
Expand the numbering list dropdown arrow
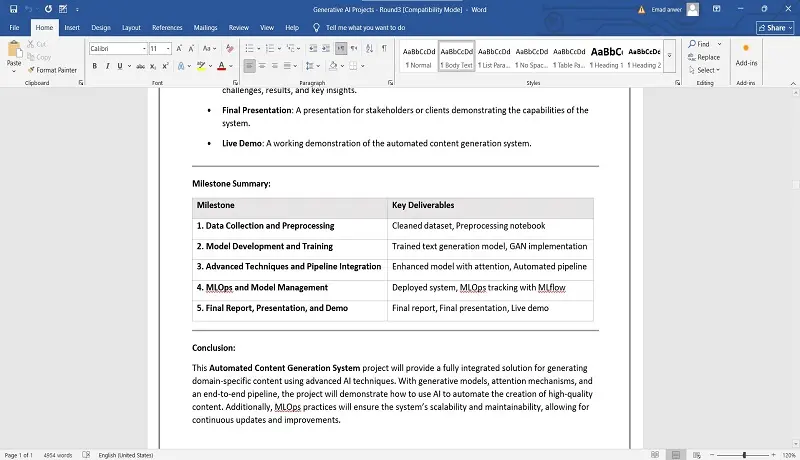tap(279, 48)
